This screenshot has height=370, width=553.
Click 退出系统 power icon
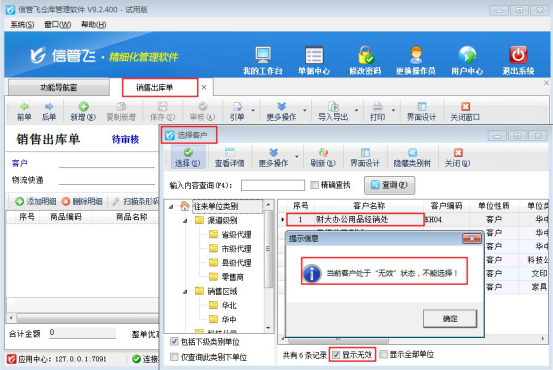[x=518, y=60]
